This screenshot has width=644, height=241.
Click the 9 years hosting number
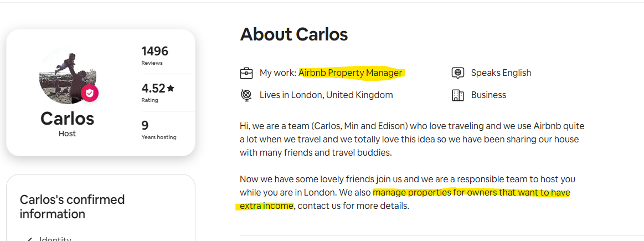(x=145, y=125)
